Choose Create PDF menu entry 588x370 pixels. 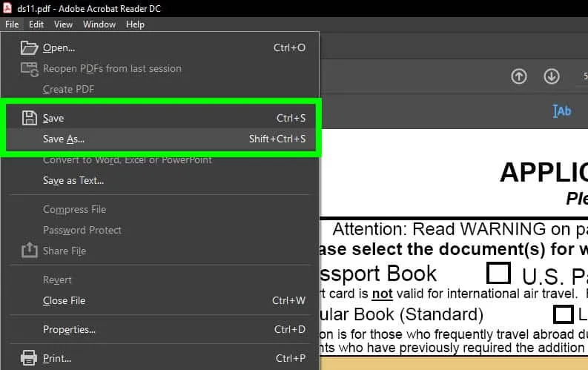(160, 89)
